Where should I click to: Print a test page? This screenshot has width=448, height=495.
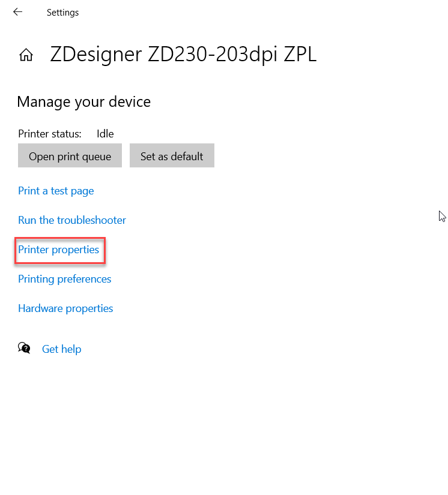pos(56,191)
